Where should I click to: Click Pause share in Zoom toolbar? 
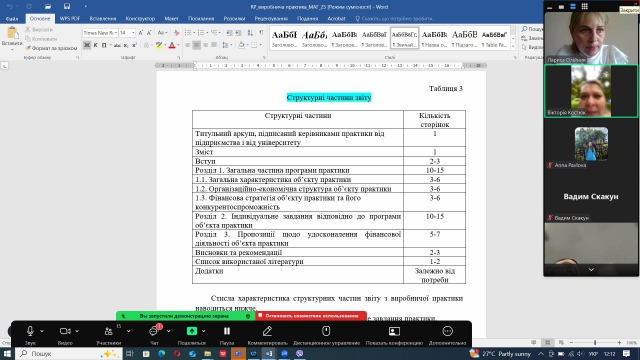227,334
